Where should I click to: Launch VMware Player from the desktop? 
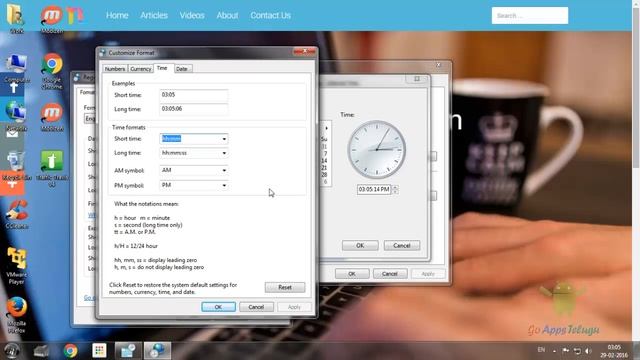click(16, 265)
